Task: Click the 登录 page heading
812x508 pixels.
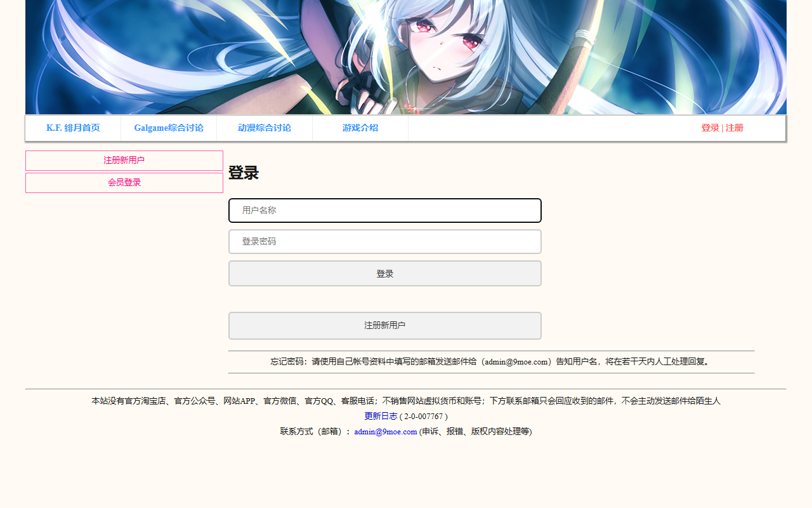Action: [244, 173]
